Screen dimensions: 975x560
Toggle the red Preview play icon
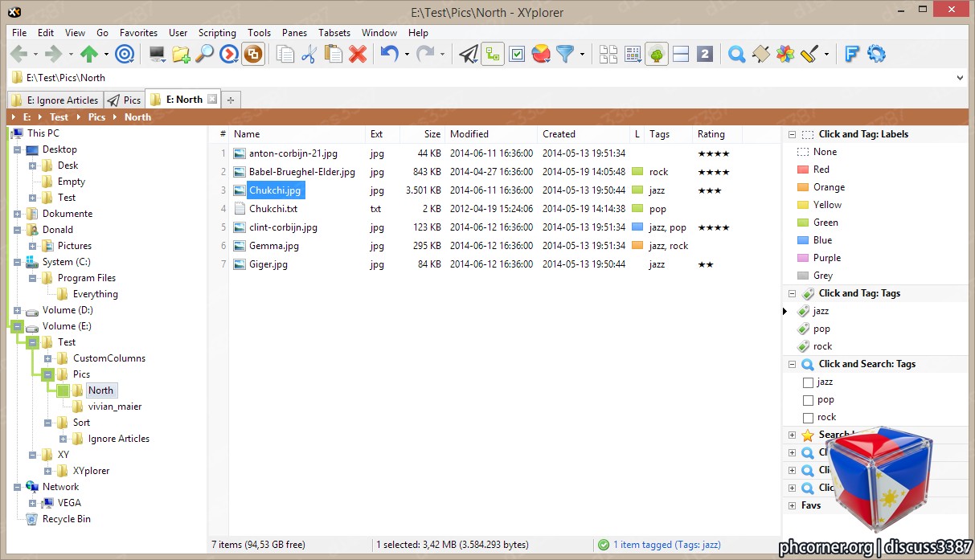tap(229, 54)
